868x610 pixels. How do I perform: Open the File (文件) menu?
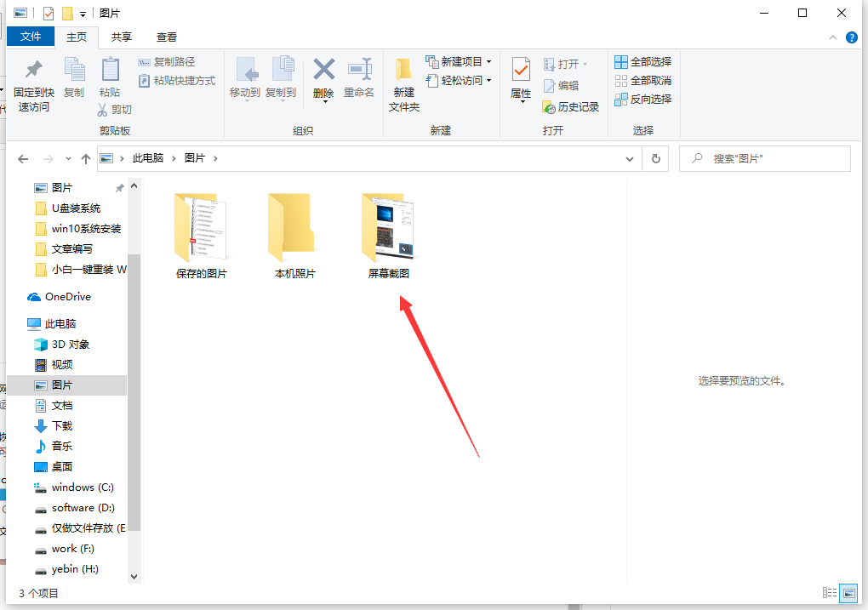click(x=31, y=37)
